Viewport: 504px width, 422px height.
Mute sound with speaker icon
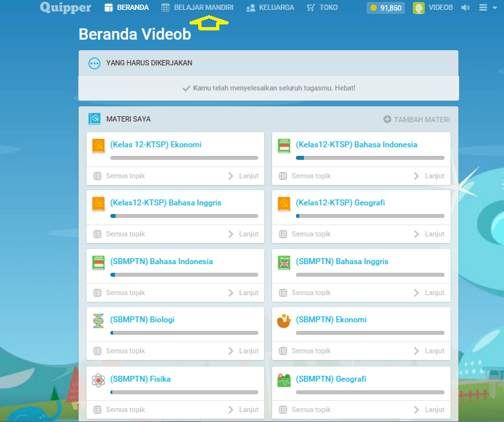pyautogui.click(x=465, y=7)
